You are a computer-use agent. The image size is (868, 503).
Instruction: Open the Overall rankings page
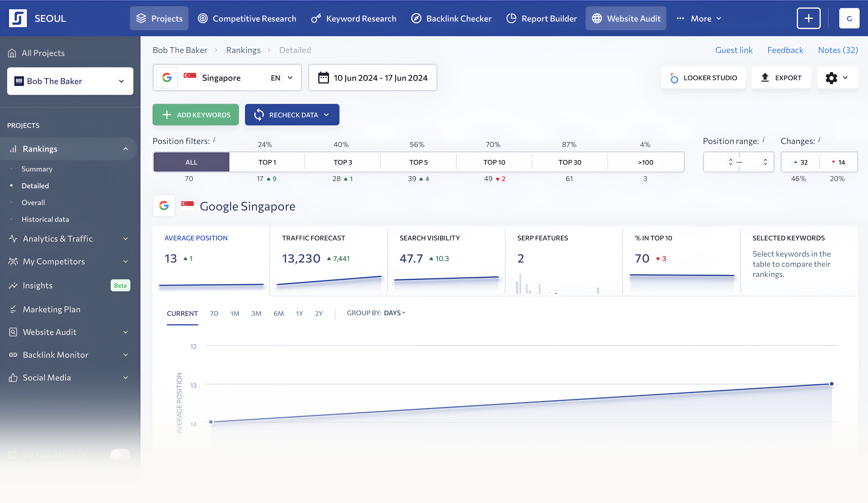[x=33, y=203]
